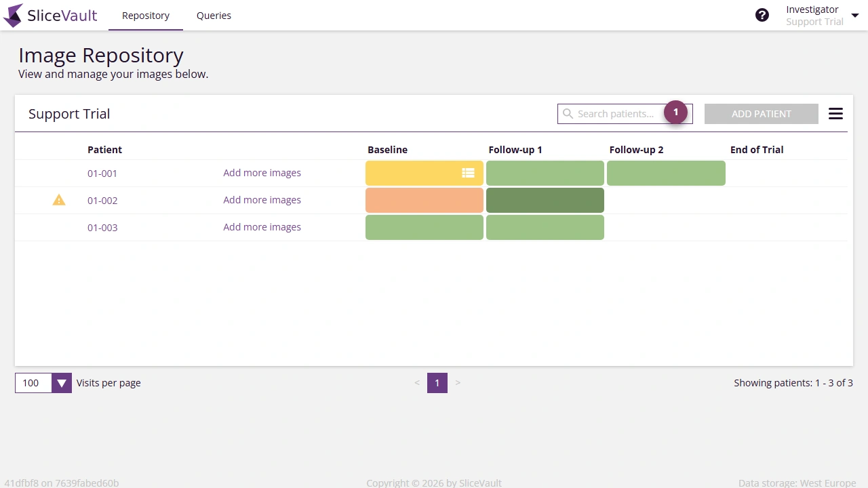This screenshot has width=868, height=488.
Task: Switch to the Queries tab
Action: [x=214, y=15]
